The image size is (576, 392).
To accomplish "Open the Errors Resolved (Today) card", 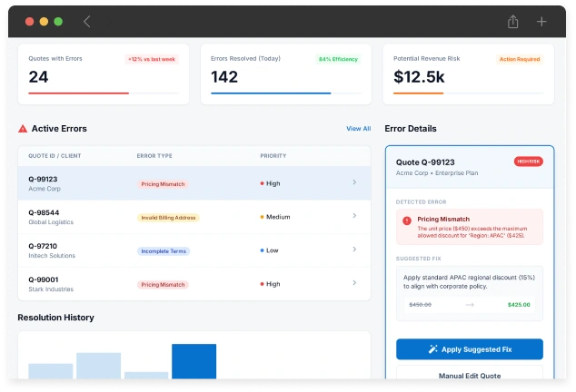I will tap(285, 73).
